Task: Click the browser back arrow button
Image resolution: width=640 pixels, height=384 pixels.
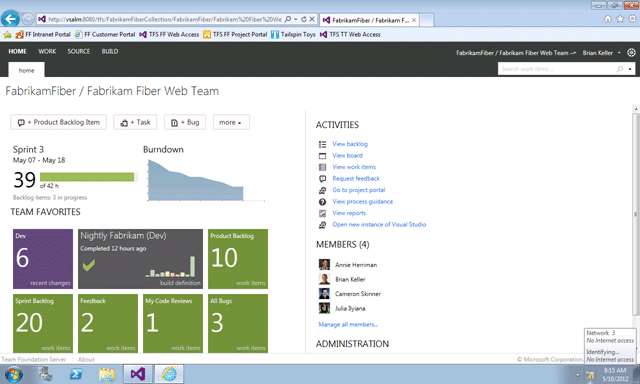Action: [11, 18]
